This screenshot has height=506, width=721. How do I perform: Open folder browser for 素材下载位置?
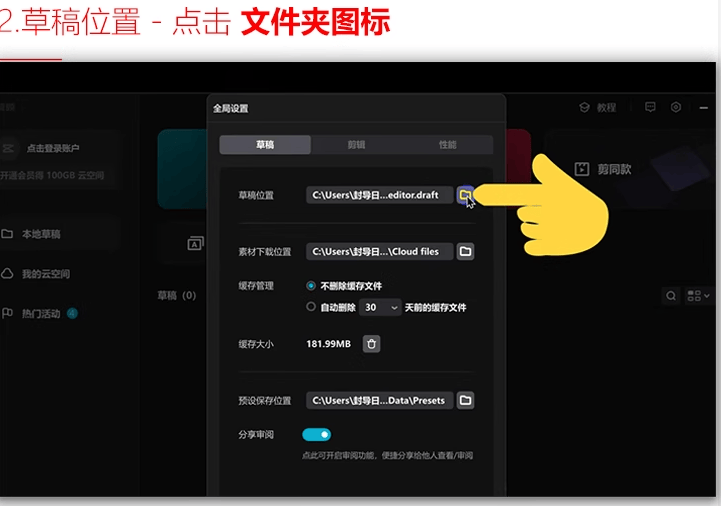[x=465, y=252]
